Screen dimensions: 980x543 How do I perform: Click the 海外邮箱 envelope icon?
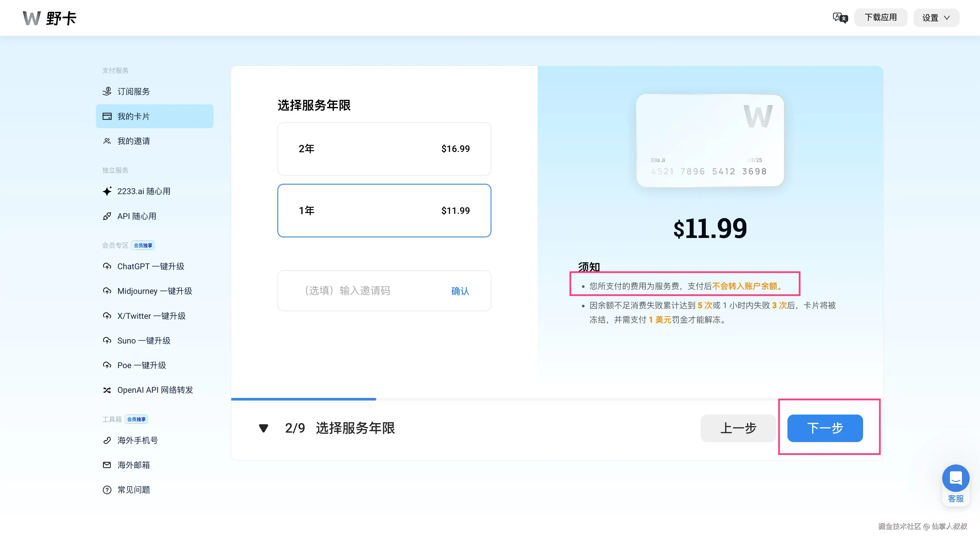click(x=107, y=465)
